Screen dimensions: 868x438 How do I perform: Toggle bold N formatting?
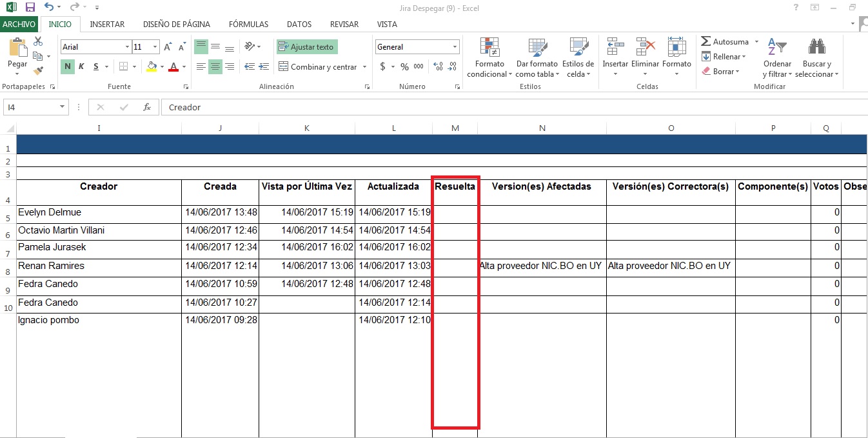pyautogui.click(x=67, y=66)
